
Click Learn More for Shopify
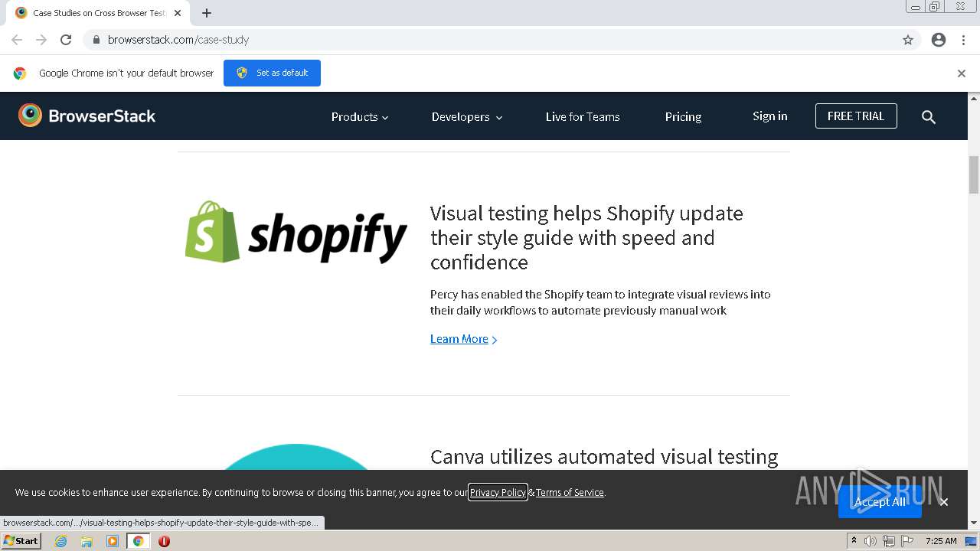(x=459, y=339)
